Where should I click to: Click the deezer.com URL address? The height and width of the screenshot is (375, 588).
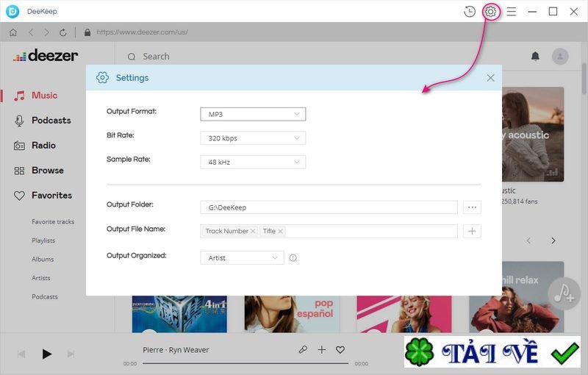pyautogui.click(x=142, y=32)
